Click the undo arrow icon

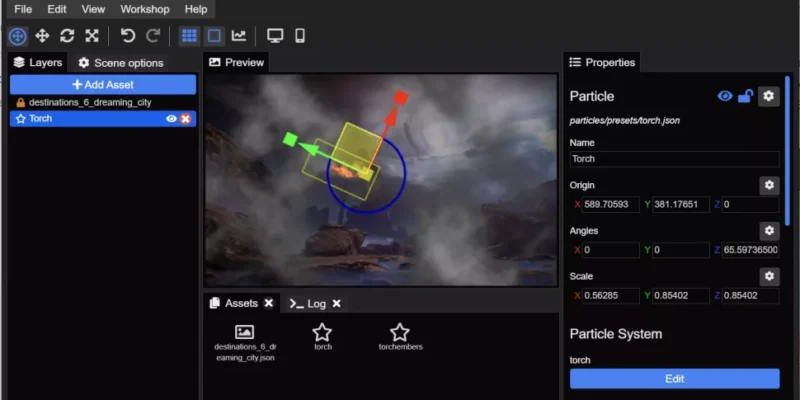[128, 36]
